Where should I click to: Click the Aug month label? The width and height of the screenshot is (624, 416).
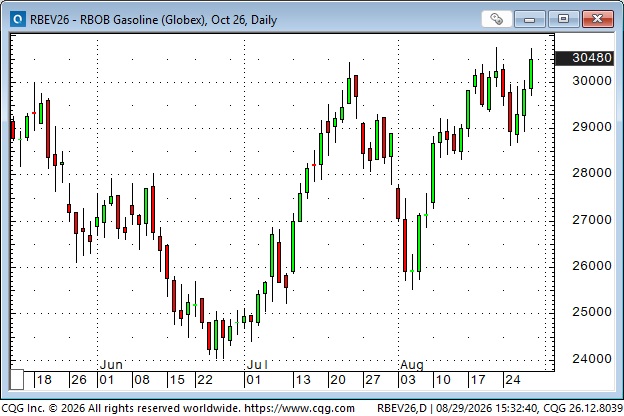click(x=412, y=365)
